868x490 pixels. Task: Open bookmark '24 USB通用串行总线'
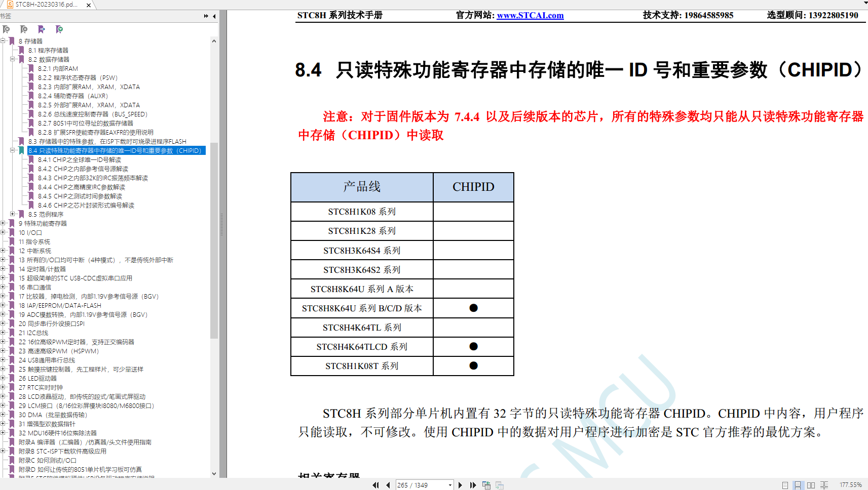[47, 360]
